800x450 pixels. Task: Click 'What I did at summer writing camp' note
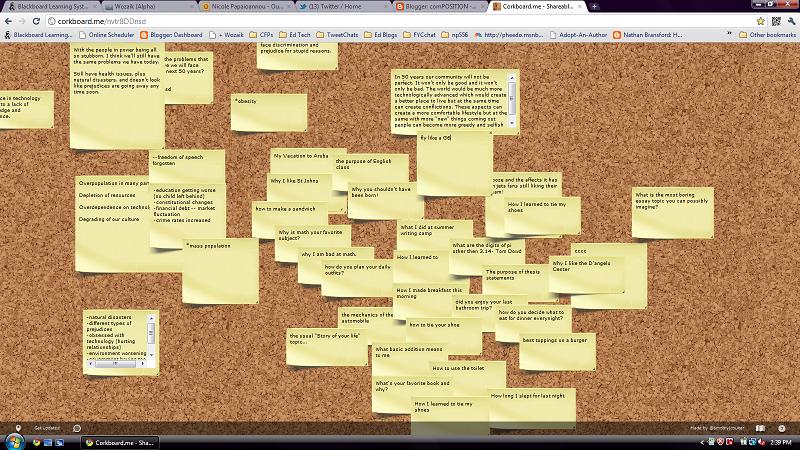pos(435,235)
